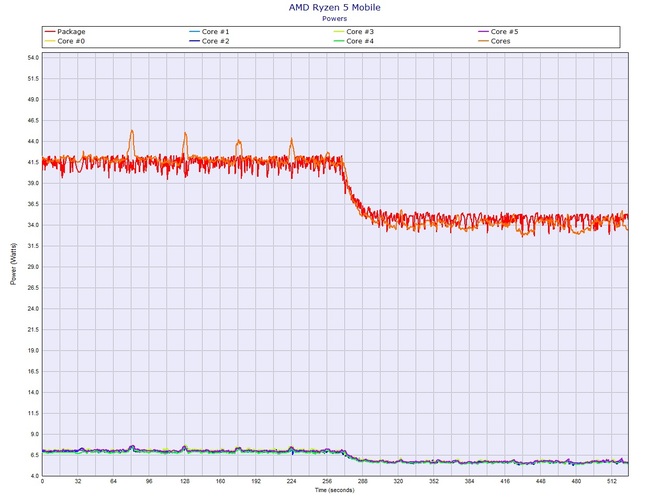Click the 41.5 y-axis tick label
This screenshot has height=502, width=670.
click(33, 162)
